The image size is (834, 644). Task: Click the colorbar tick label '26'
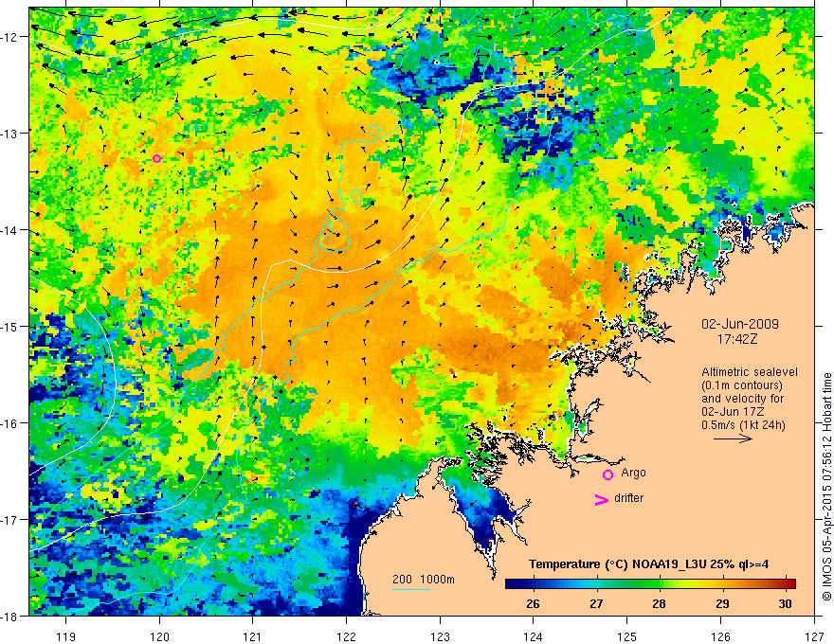click(533, 604)
